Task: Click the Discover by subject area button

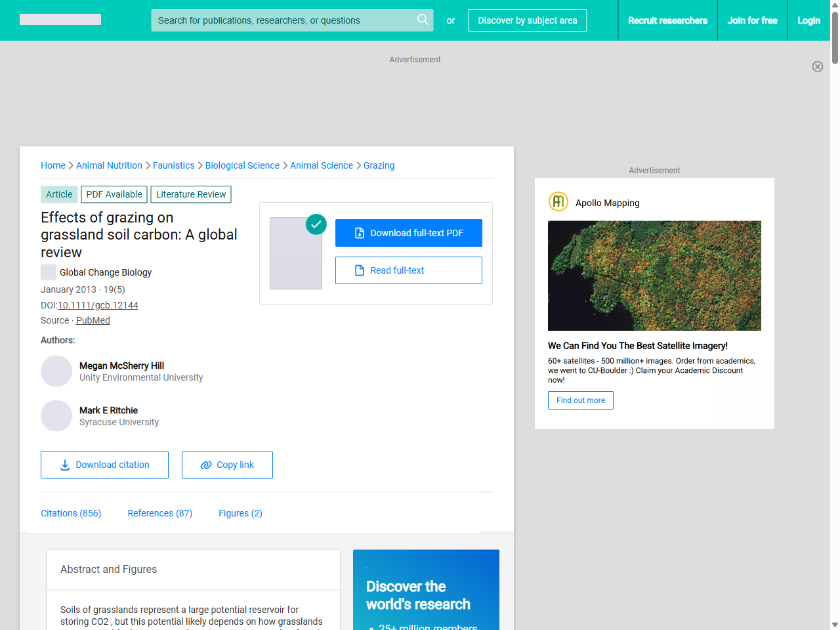Action: (x=527, y=20)
